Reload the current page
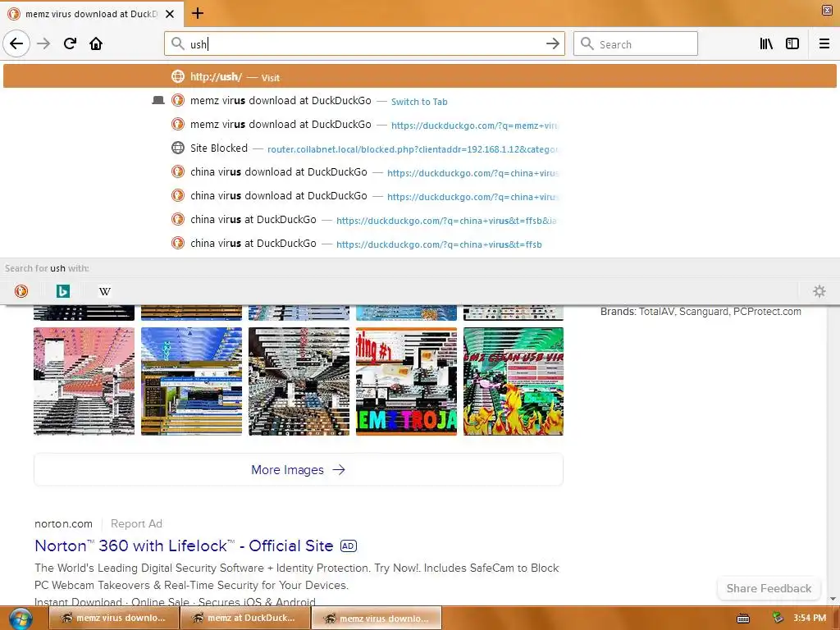Screen dimensions: 840x630 (70, 43)
